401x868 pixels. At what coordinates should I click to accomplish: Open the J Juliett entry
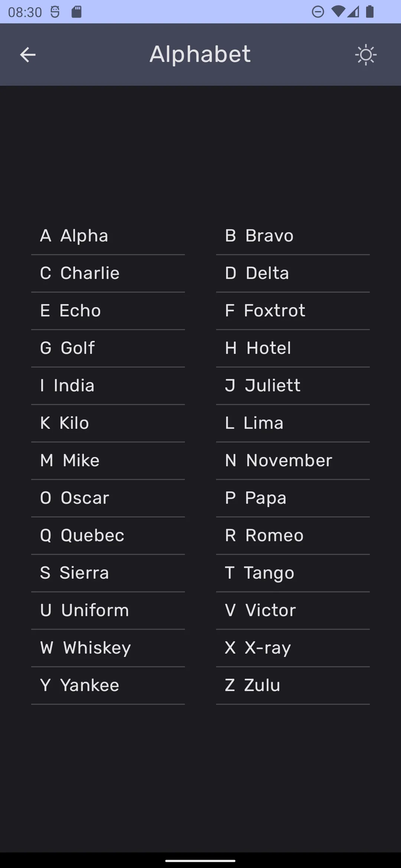pyautogui.click(x=293, y=386)
